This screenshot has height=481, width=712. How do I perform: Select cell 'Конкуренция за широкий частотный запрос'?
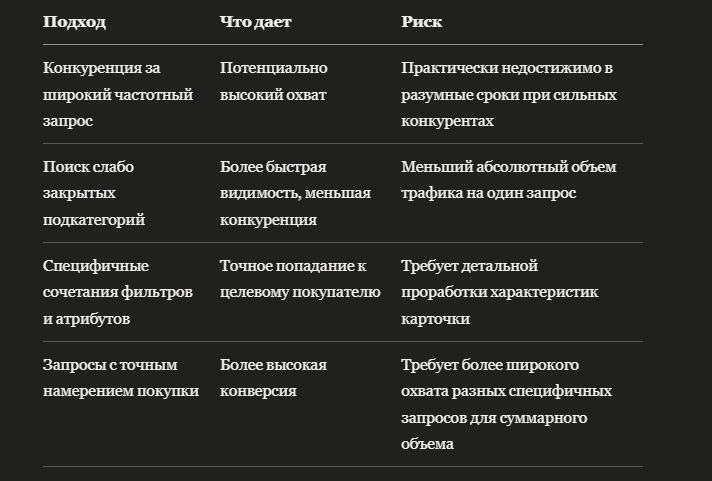click(x=118, y=94)
